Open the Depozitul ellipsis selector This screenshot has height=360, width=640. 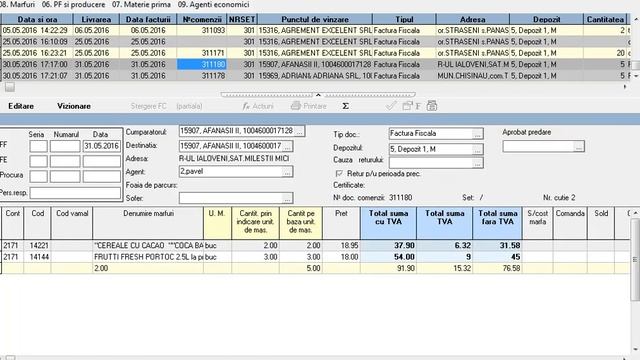(477, 149)
